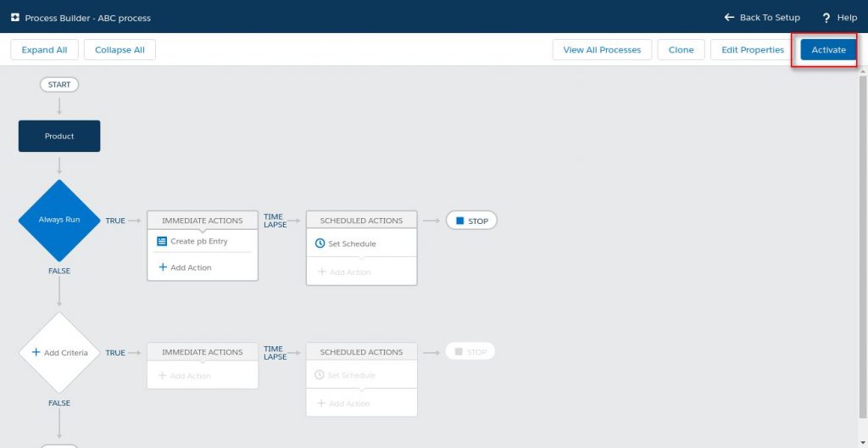
Task: Click the Back To Setup arrow icon
Action: (729, 17)
